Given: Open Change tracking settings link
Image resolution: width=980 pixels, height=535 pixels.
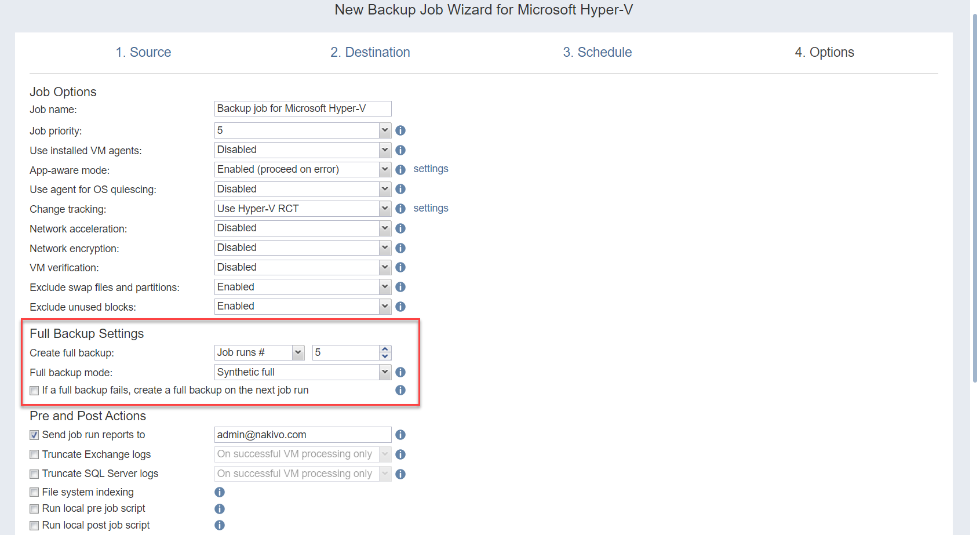Looking at the screenshot, I should click(x=431, y=208).
